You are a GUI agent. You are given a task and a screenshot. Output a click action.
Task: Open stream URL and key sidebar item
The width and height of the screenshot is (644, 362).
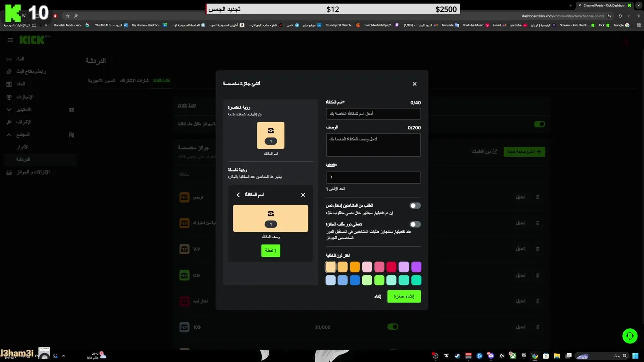(31, 72)
